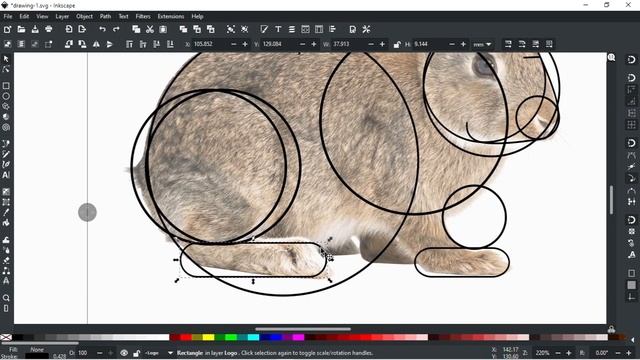Select the Gradient tool
The height and width of the screenshot is (360, 640).
(x=6, y=191)
